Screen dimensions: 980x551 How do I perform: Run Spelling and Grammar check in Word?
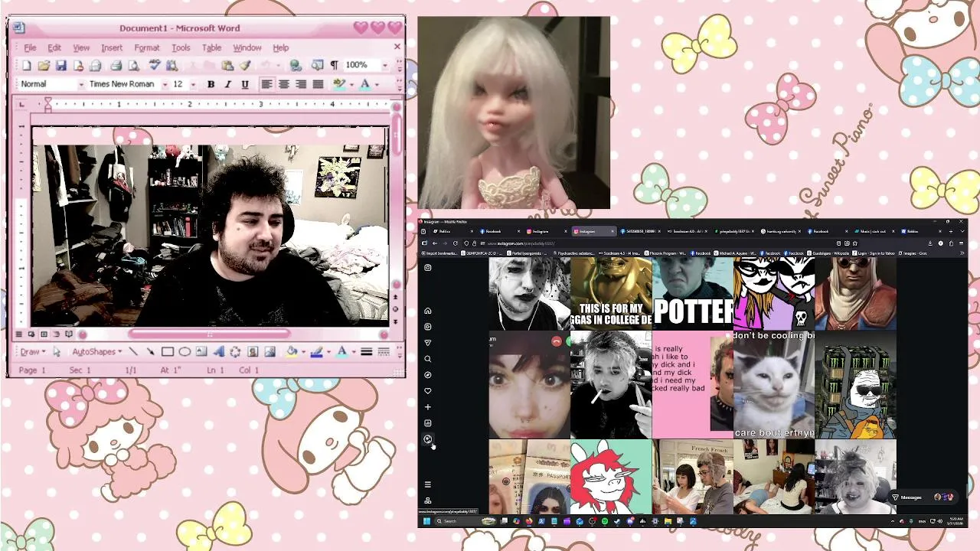coord(155,66)
